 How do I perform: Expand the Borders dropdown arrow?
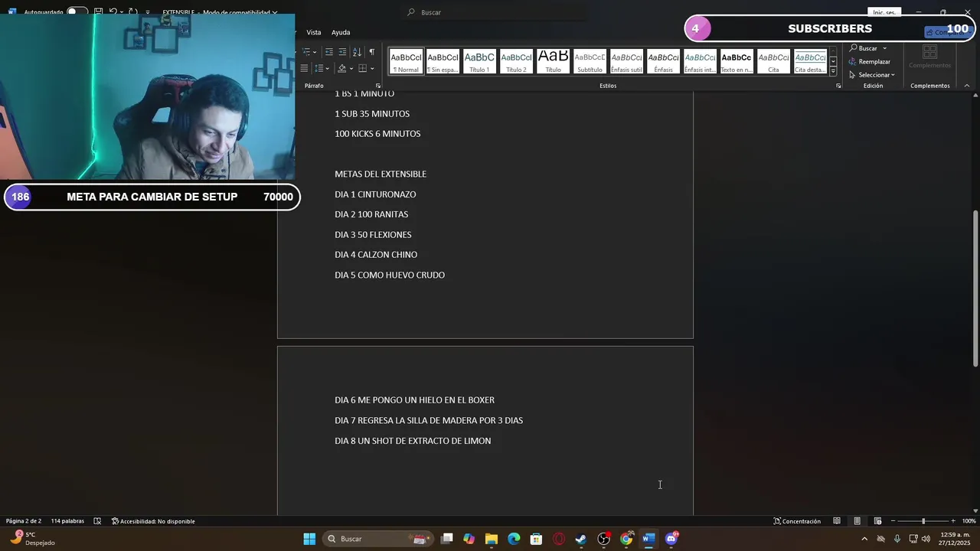372,69
